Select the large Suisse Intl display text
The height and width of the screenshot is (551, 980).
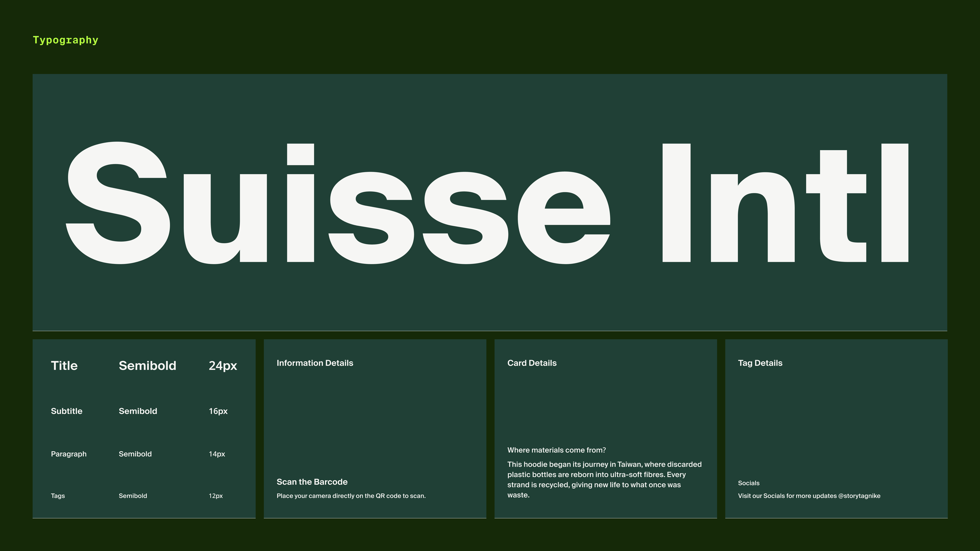click(487, 203)
